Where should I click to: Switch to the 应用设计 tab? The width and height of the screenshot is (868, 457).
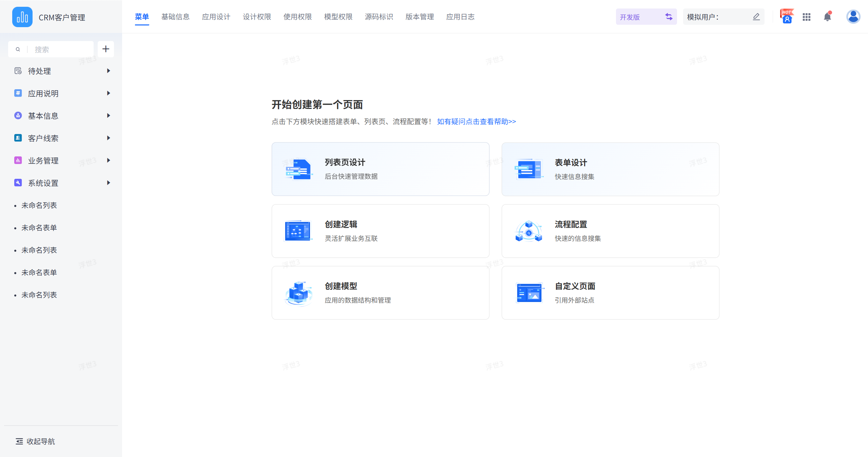pos(216,17)
